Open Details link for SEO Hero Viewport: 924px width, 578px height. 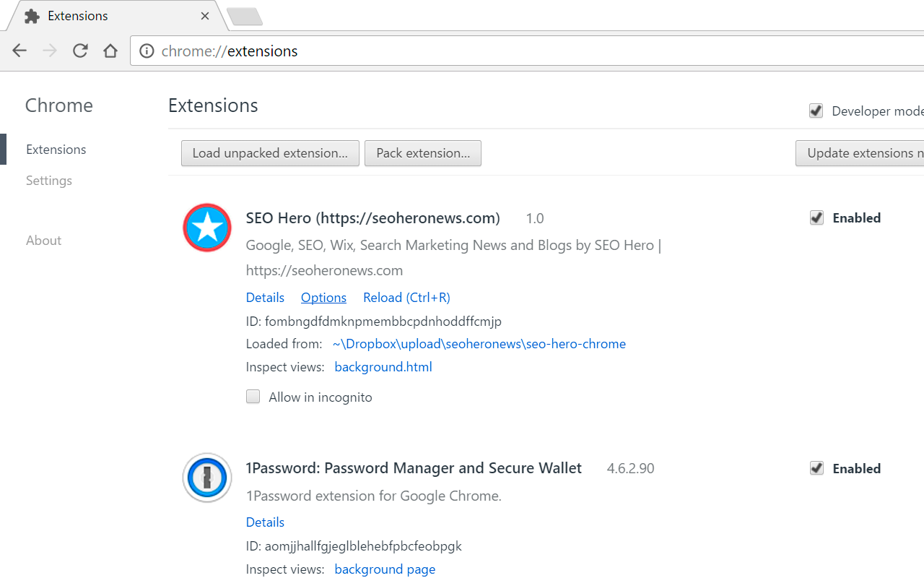[x=265, y=298]
